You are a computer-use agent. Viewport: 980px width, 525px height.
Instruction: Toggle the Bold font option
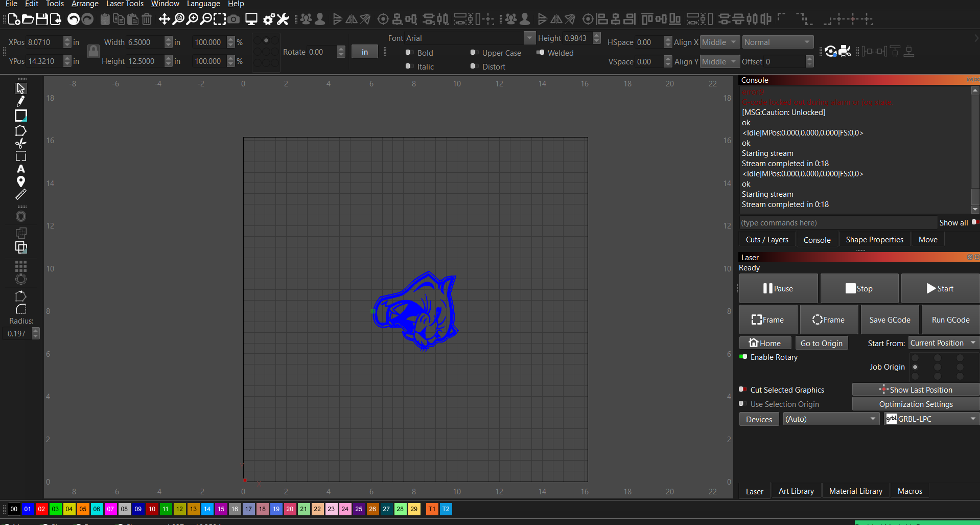pyautogui.click(x=408, y=53)
